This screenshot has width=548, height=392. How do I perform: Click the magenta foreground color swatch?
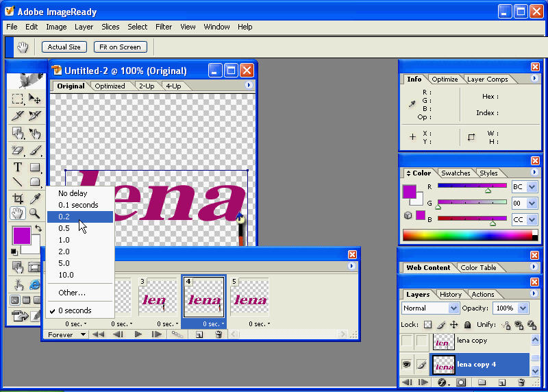(x=21, y=236)
